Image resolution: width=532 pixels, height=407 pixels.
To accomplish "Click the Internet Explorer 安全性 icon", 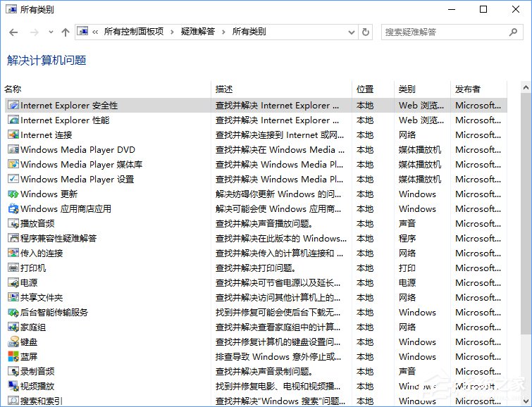I will click(x=13, y=105).
